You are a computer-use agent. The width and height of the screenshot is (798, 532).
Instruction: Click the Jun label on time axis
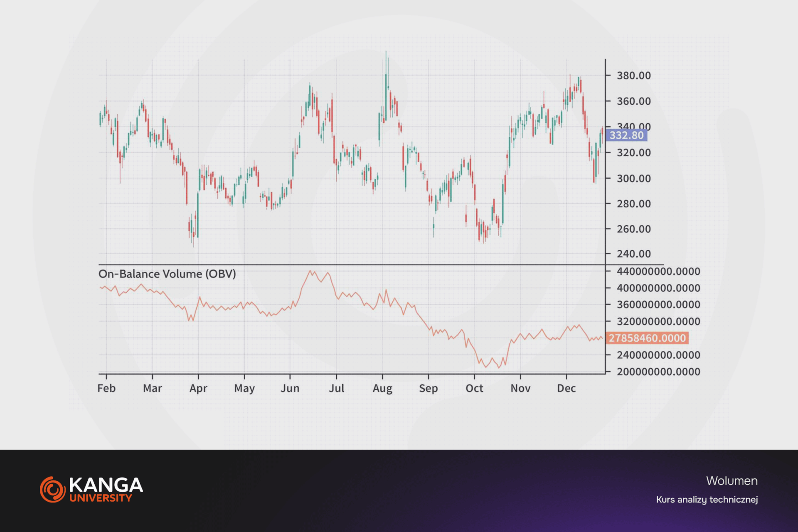[x=290, y=388]
